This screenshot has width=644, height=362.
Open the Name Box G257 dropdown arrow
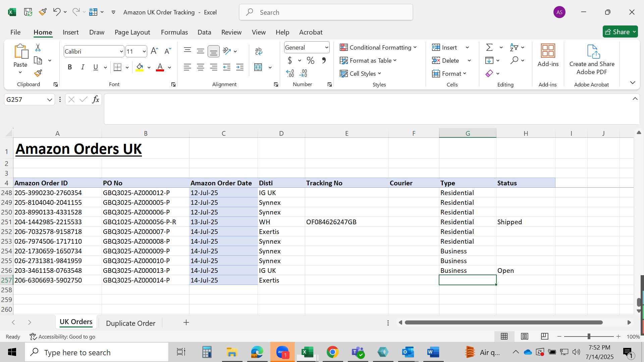(50, 100)
